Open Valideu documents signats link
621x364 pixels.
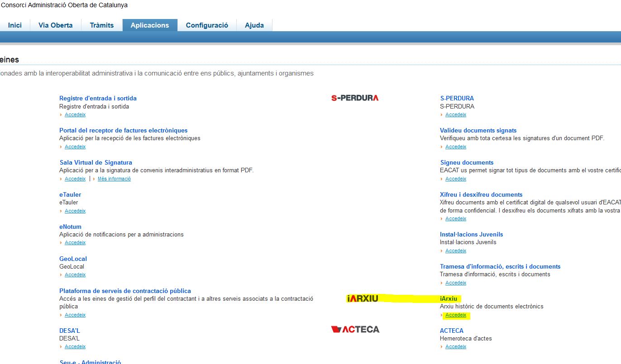[478, 130]
